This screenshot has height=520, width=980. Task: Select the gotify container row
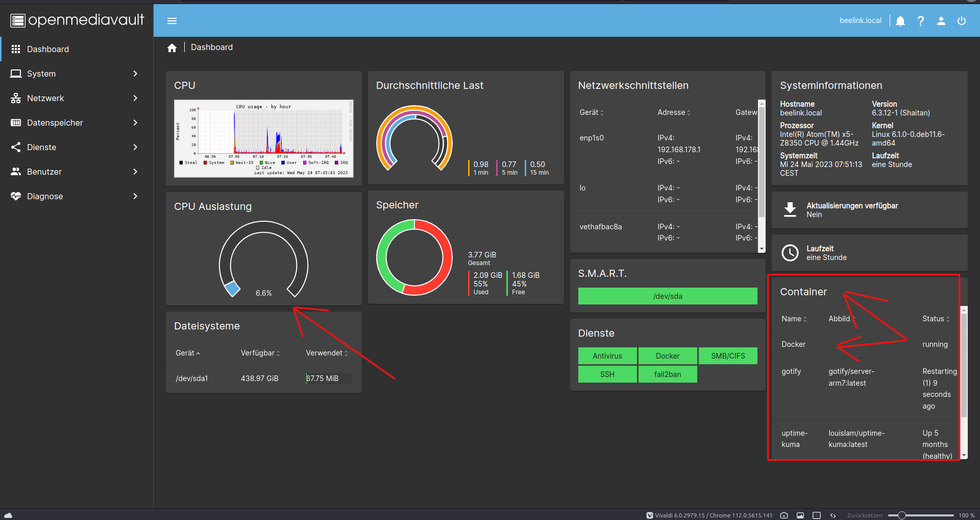click(x=866, y=389)
